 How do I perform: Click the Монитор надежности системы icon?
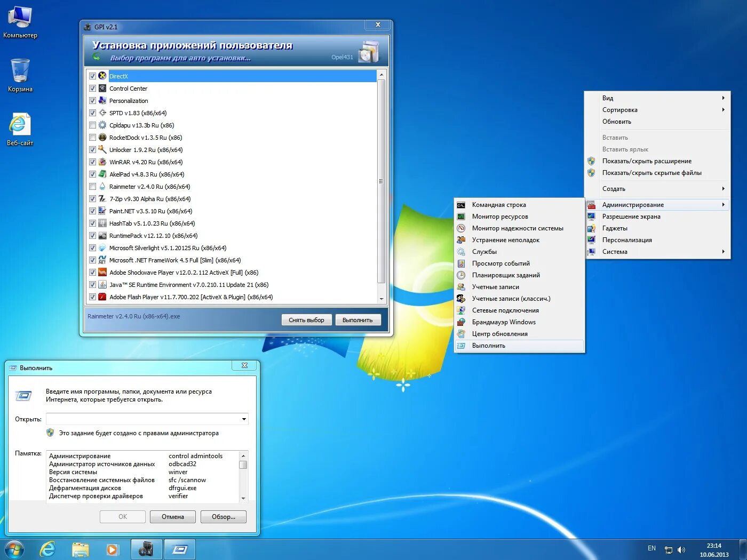pos(461,228)
